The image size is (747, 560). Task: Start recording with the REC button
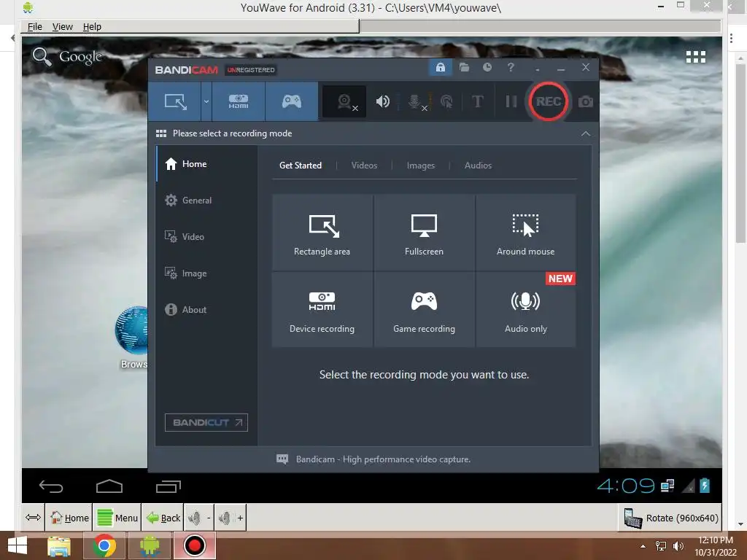549,101
